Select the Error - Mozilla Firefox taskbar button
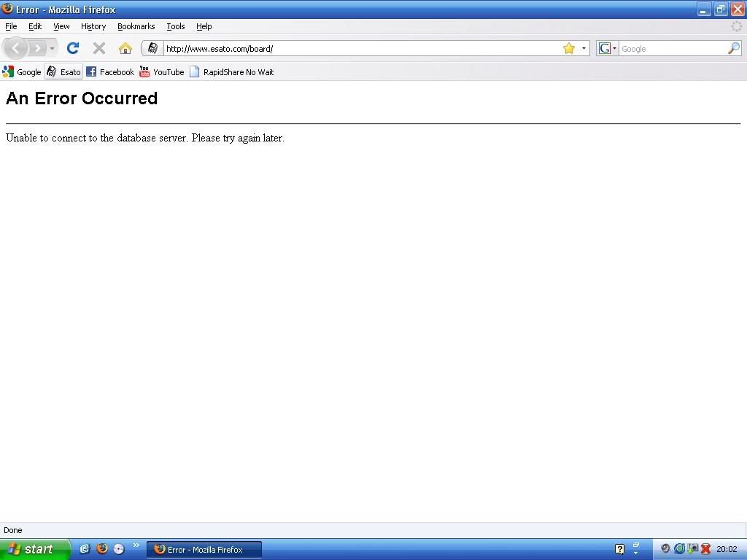 coord(204,550)
